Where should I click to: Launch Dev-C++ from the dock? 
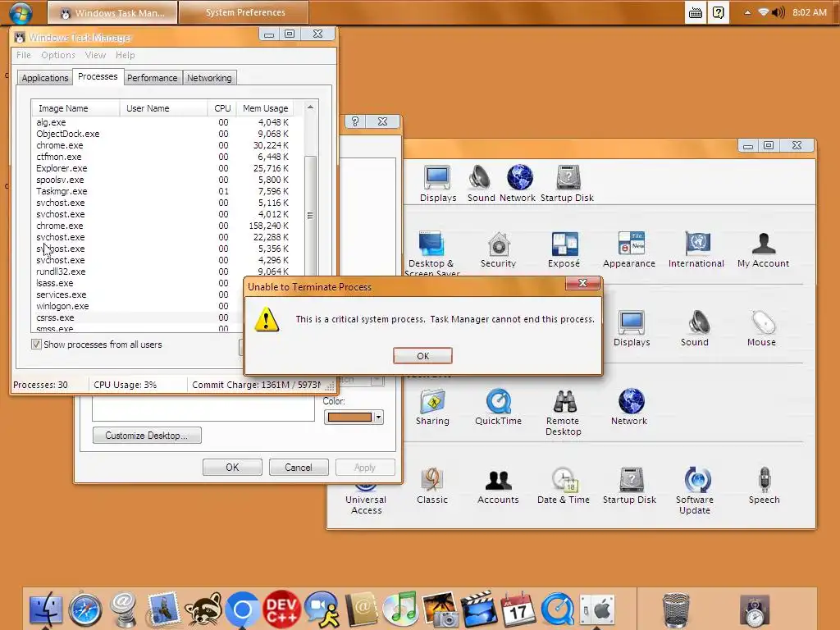[282, 609]
